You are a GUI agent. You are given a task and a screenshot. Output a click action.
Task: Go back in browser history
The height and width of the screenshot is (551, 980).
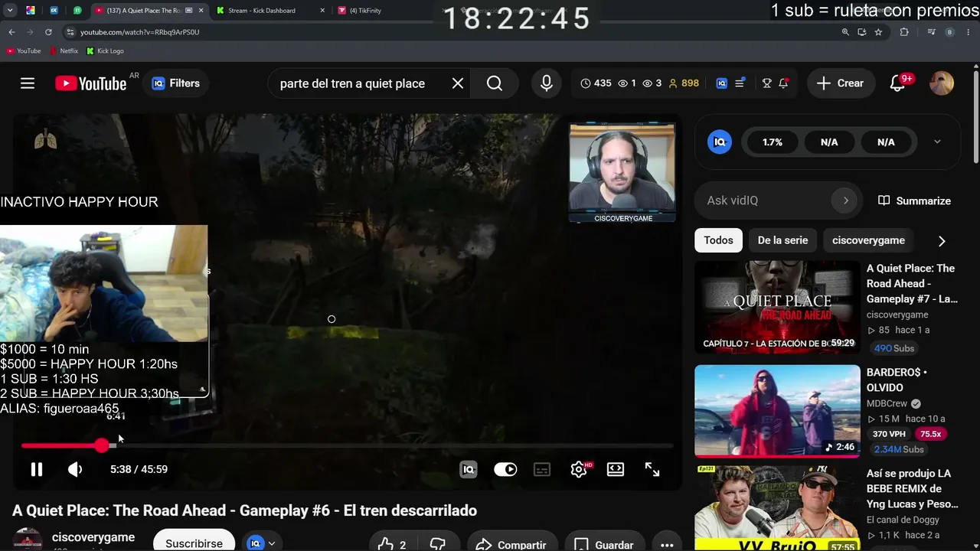[x=11, y=32]
